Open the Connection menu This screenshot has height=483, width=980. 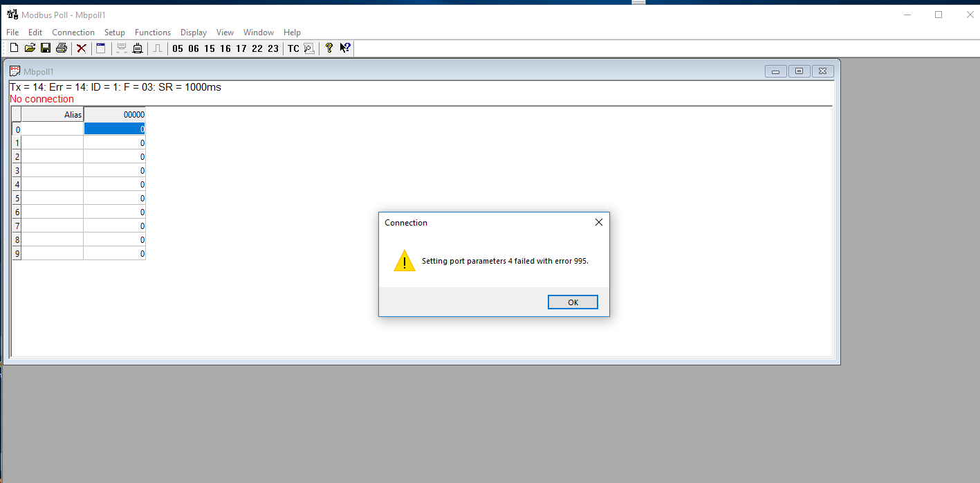coord(73,33)
